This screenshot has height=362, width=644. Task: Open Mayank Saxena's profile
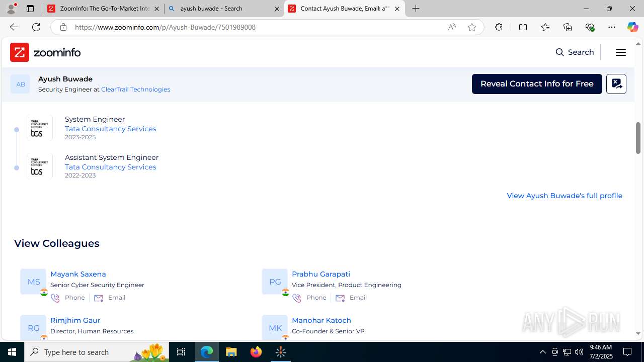point(78,274)
